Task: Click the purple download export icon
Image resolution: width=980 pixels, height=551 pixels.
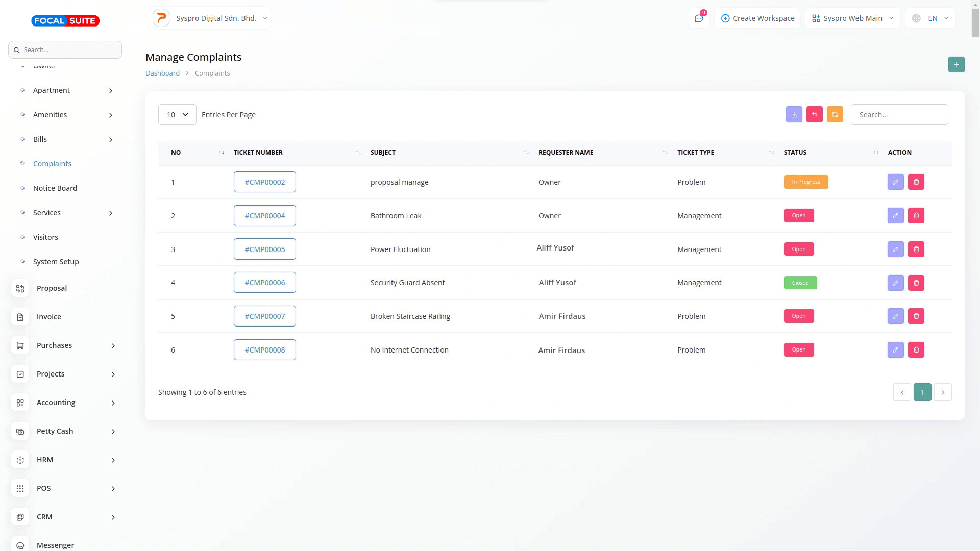Action: click(x=794, y=115)
